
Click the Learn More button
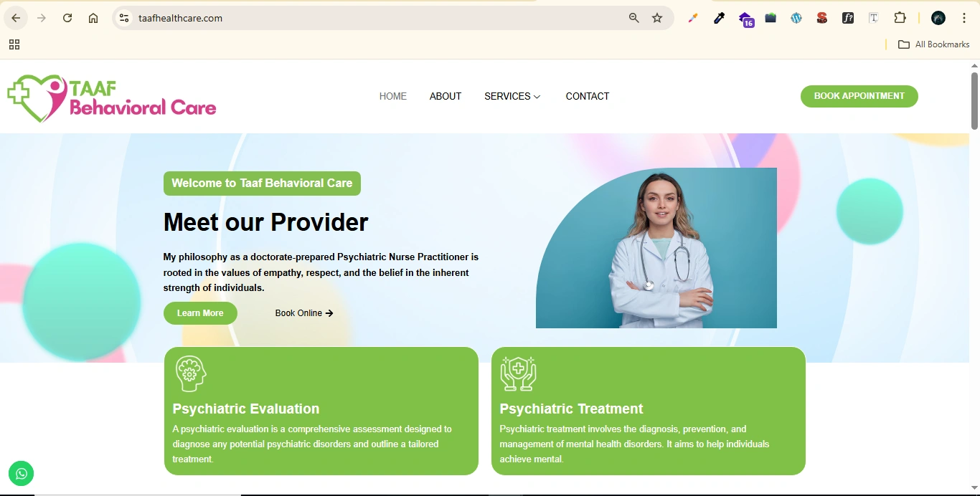[200, 313]
